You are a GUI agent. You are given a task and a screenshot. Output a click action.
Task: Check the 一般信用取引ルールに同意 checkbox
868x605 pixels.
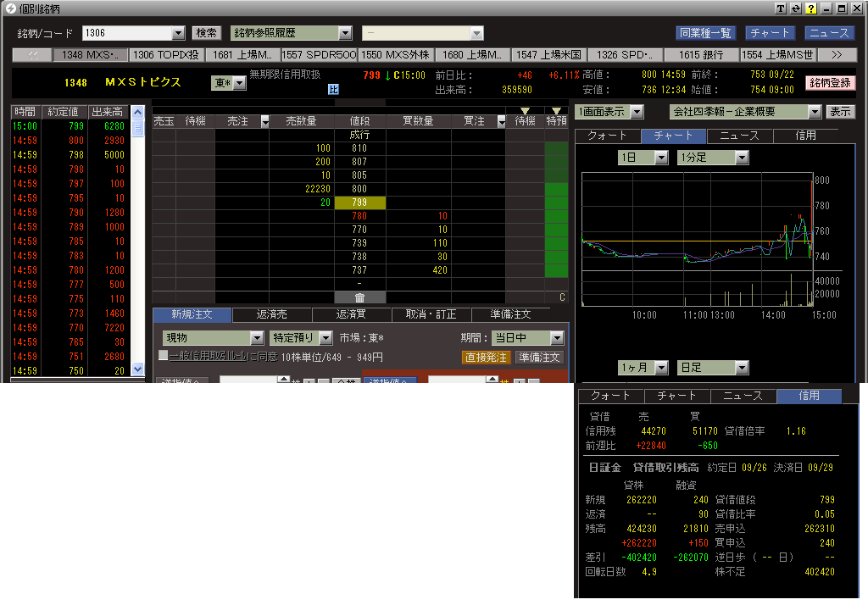coord(163,356)
